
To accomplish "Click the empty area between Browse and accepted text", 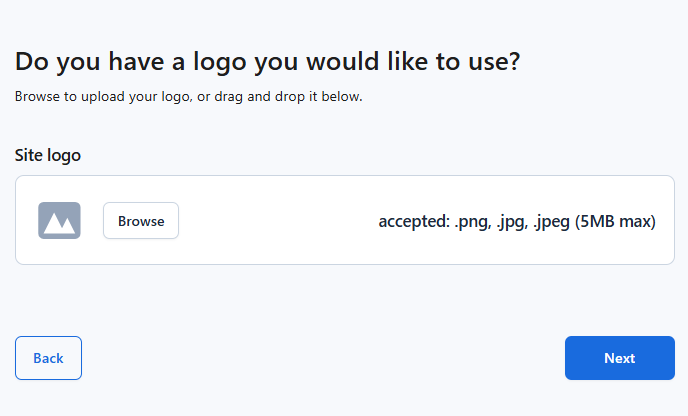I will 275,221.
